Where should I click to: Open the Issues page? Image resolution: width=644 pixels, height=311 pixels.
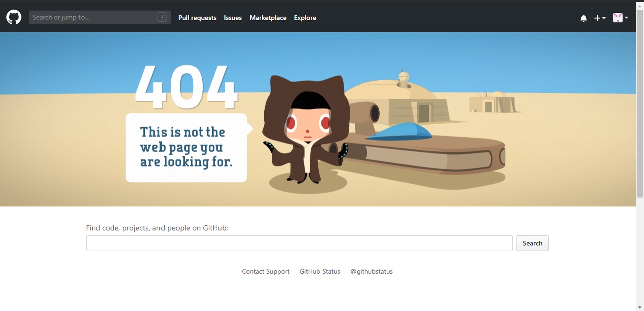pyautogui.click(x=233, y=18)
